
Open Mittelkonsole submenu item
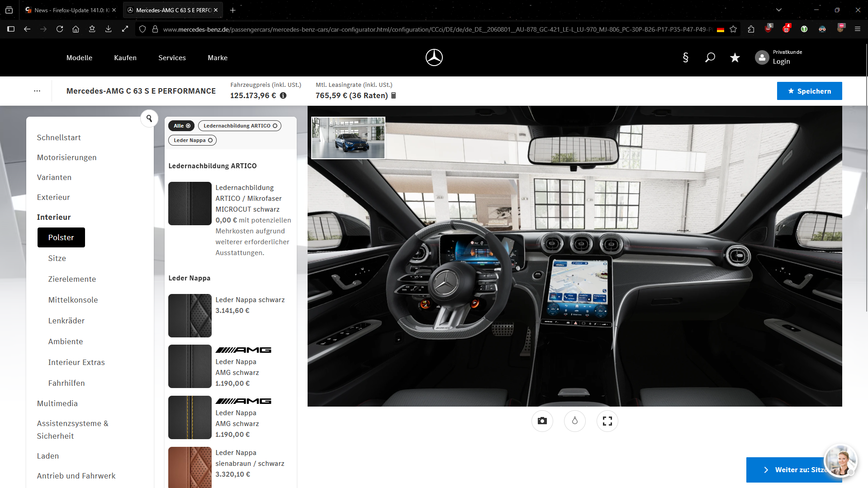coord(73,300)
